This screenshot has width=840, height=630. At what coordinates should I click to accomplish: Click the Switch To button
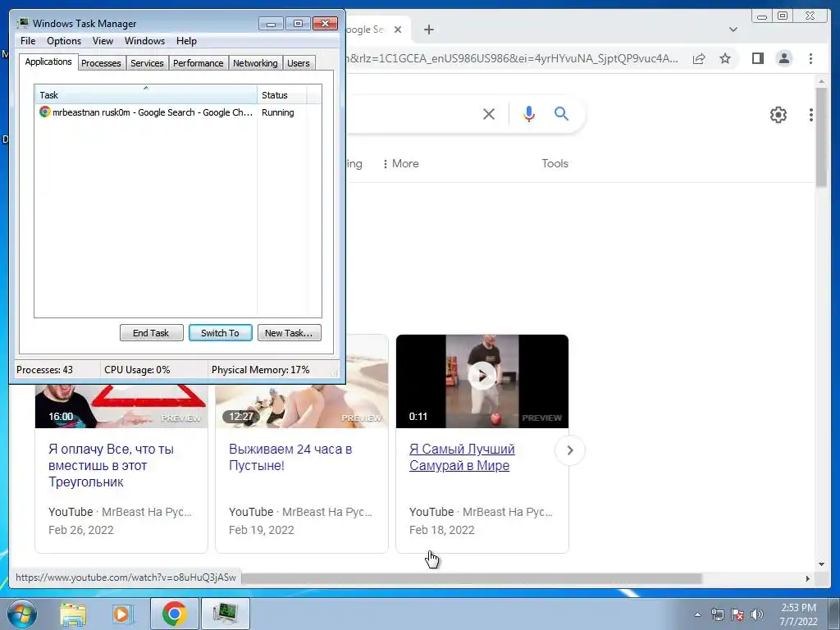click(220, 333)
